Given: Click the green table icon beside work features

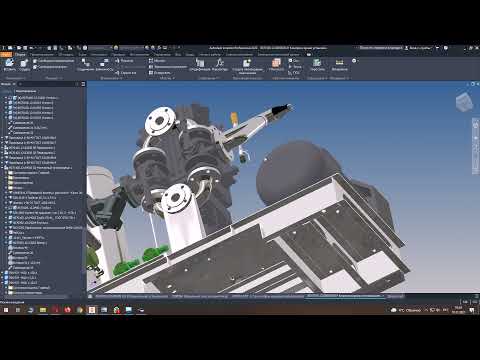Looking at the screenshot, I should [317, 64].
